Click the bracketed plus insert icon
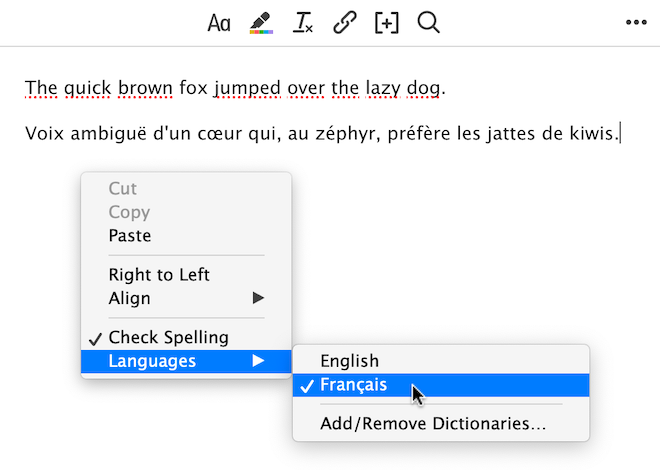Screen dimensions: 660x470 [386, 23]
